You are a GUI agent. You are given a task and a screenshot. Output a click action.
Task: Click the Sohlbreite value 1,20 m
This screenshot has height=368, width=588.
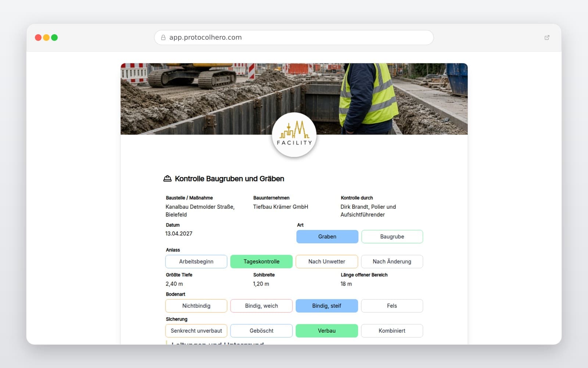coord(261,284)
